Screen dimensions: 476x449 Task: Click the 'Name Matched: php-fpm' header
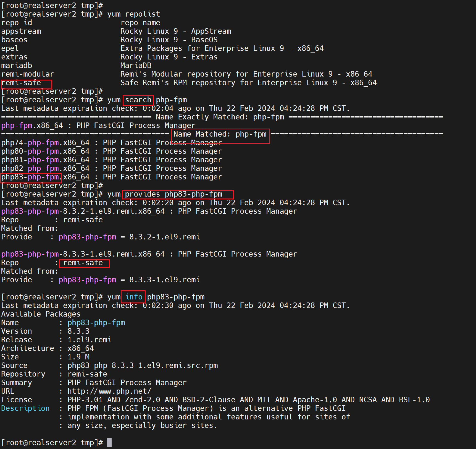click(220, 134)
